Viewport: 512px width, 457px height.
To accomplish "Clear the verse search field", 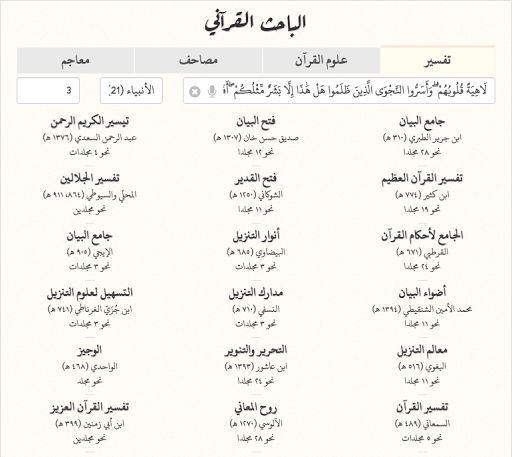I will [195, 91].
